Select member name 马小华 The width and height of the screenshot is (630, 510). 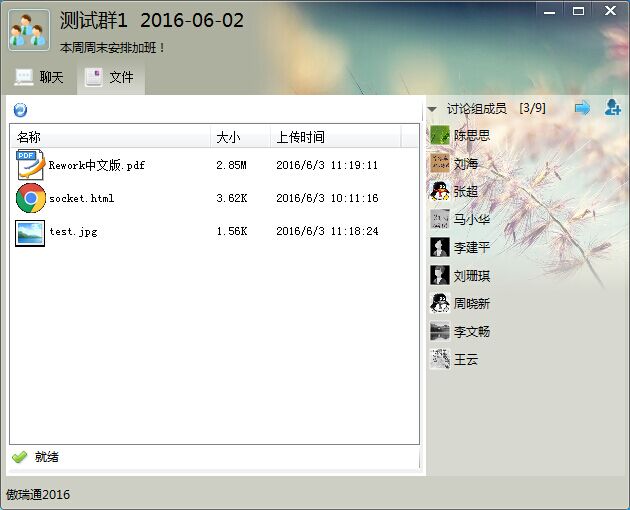[472, 219]
